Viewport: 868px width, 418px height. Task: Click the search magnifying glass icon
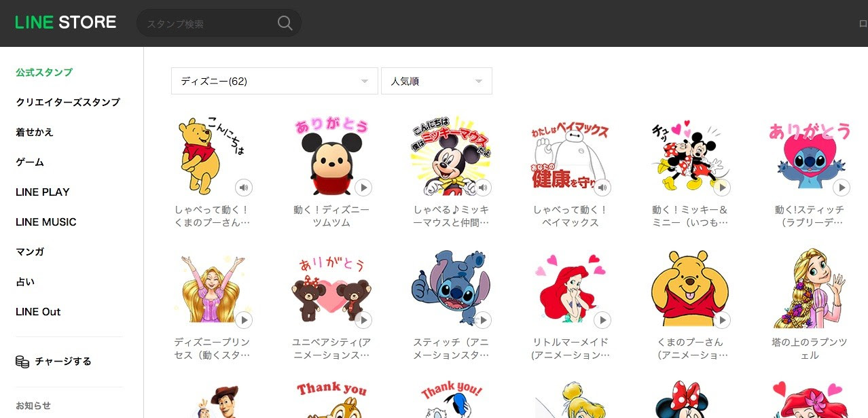[285, 22]
